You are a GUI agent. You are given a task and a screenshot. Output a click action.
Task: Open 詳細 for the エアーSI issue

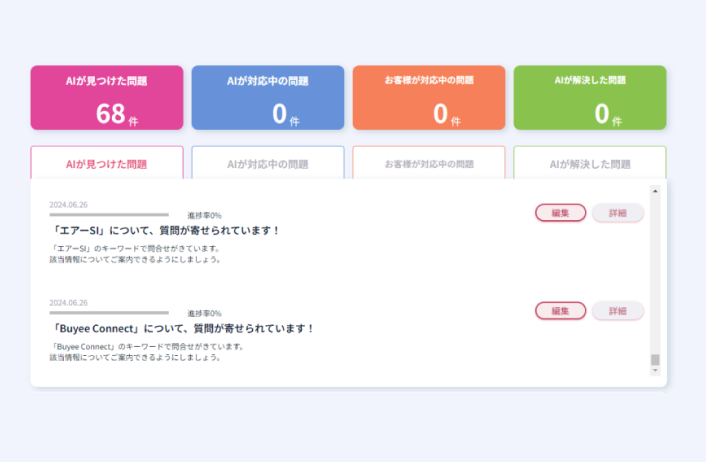pyautogui.click(x=617, y=212)
